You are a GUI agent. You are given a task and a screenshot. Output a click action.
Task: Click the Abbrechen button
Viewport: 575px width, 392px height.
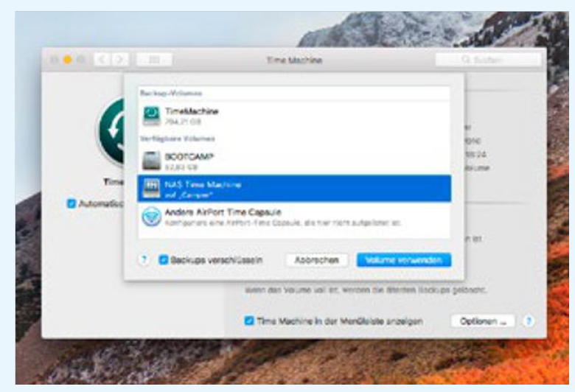[x=317, y=260]
